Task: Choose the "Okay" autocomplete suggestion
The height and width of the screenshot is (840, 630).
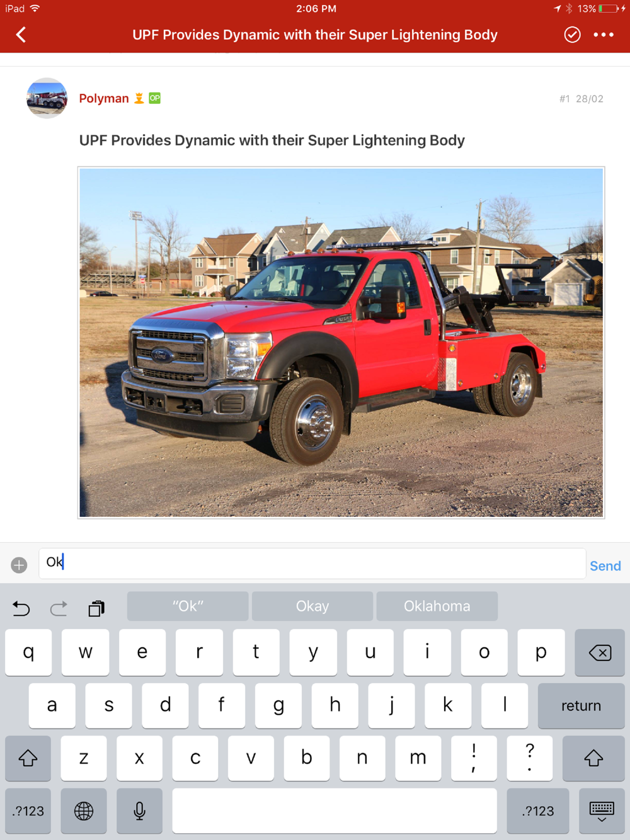Action: [312, 606]
